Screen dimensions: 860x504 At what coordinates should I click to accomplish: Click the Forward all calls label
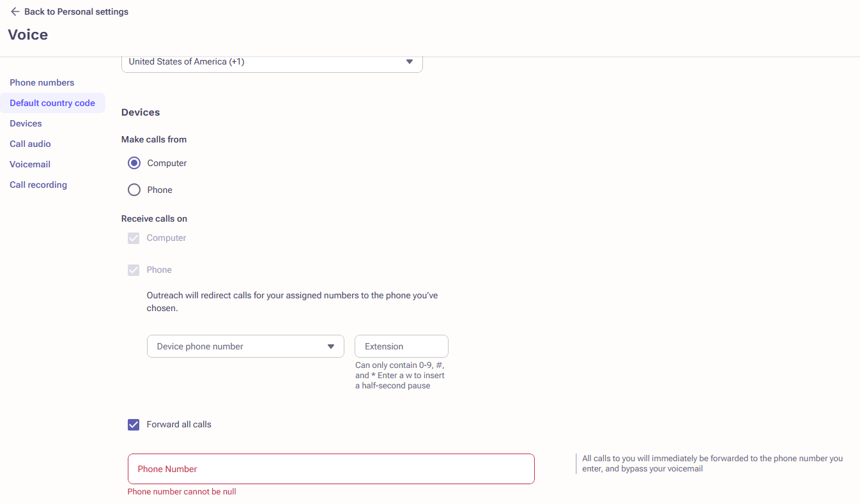[x=179, y=424]
